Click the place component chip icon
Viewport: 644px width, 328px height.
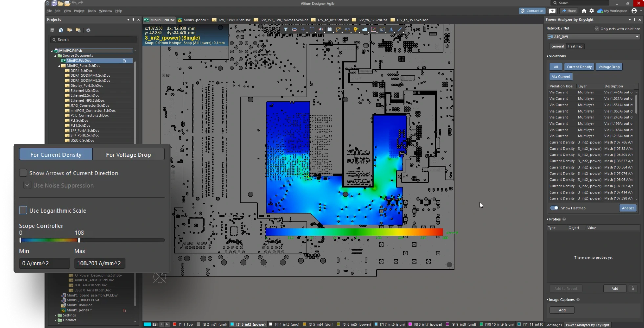330,30
